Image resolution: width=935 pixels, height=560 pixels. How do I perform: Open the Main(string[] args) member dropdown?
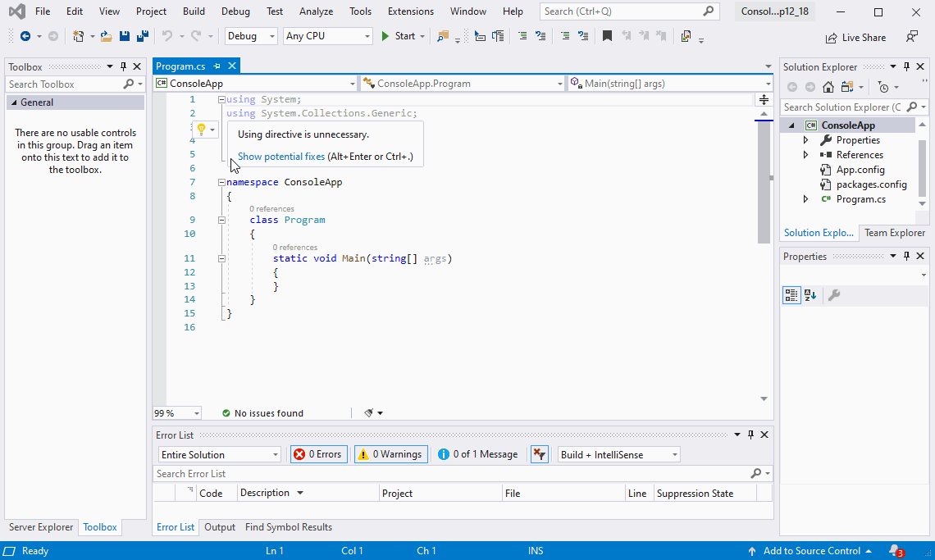click(x=670, y=84)
